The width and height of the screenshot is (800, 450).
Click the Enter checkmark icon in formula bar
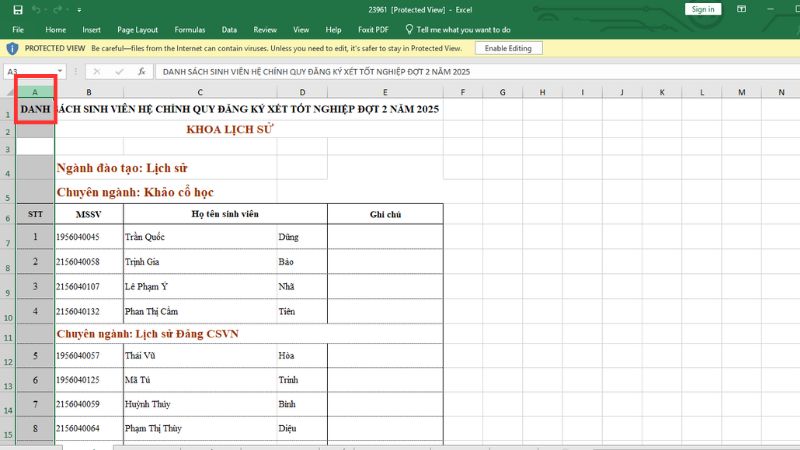[x=119, y=72]
